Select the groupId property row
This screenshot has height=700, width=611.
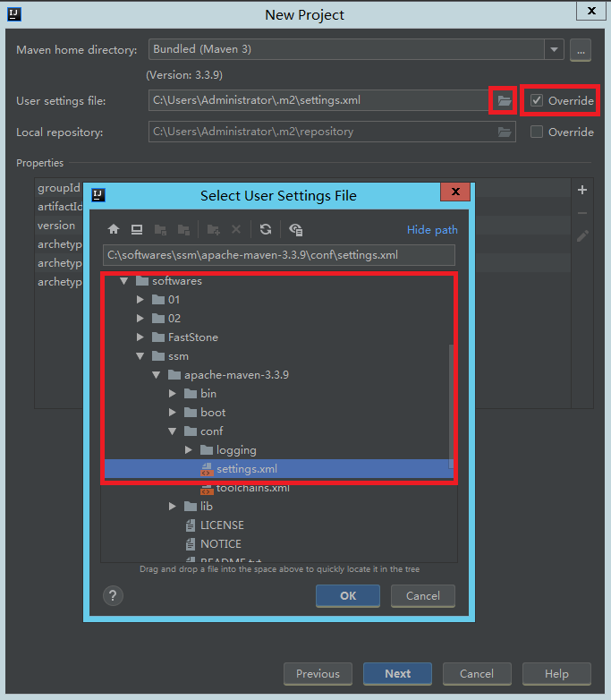[59, 188]
